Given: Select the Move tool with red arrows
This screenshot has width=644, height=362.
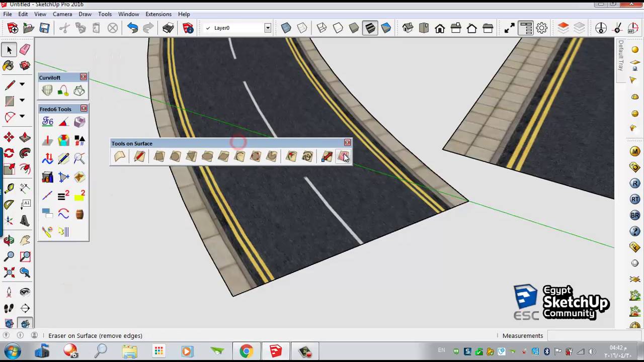Looking at the screenshot, I should 9,138.
